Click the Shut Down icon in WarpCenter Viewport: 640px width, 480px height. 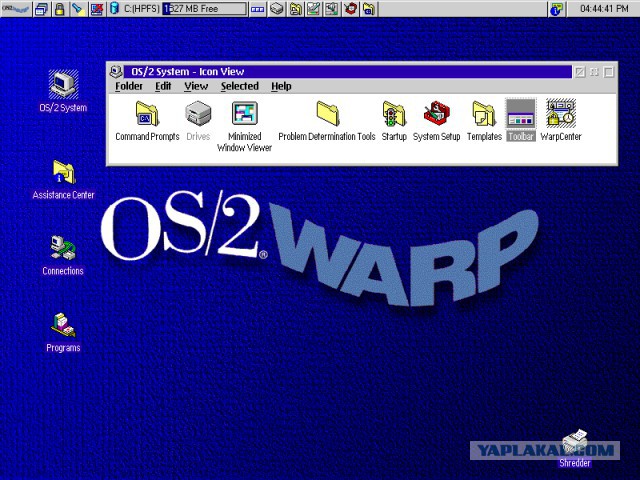point(97,9)
